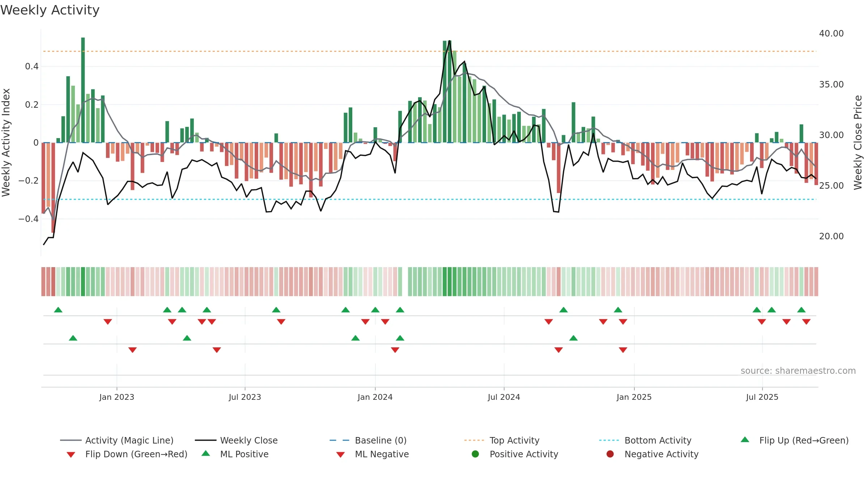This screenshot has height=488, width=868.
Task: Click the Jan 2023 axis label
Action: (x=117, y=397)
